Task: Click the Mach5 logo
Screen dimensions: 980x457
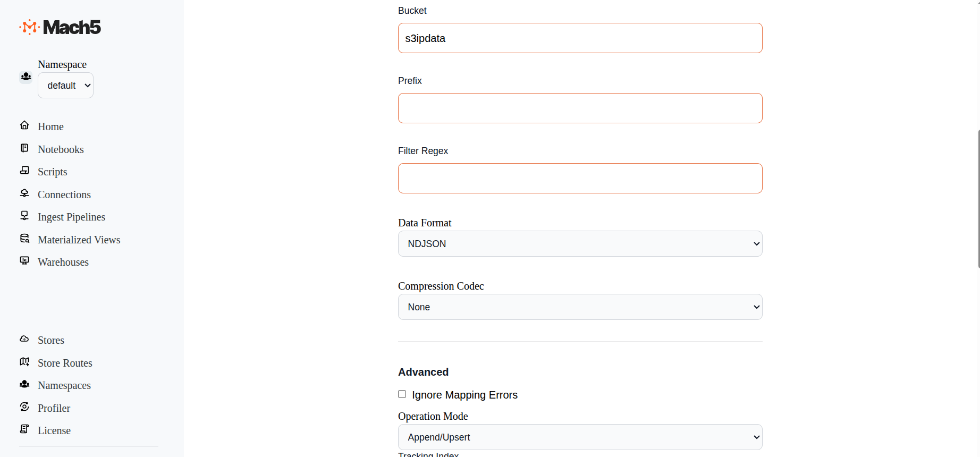Action: tap(60, 27)
